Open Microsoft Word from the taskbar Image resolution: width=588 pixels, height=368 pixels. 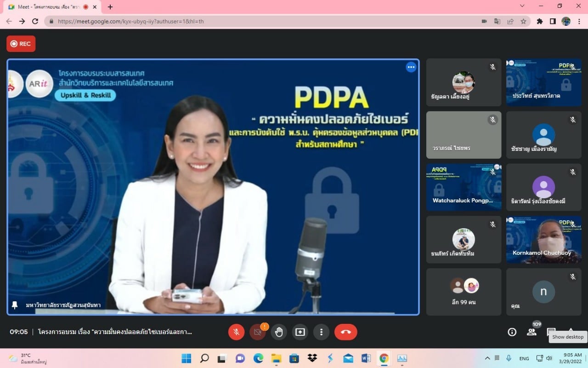coord(366,358)
